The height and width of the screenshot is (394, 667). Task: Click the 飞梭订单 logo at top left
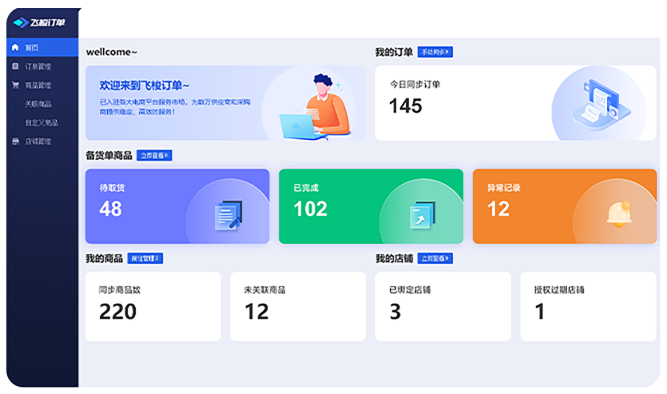coord(39,22)
